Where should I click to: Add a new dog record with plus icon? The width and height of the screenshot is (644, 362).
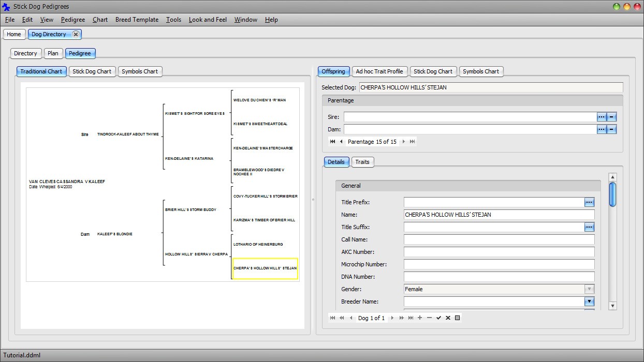pos(420,318)
